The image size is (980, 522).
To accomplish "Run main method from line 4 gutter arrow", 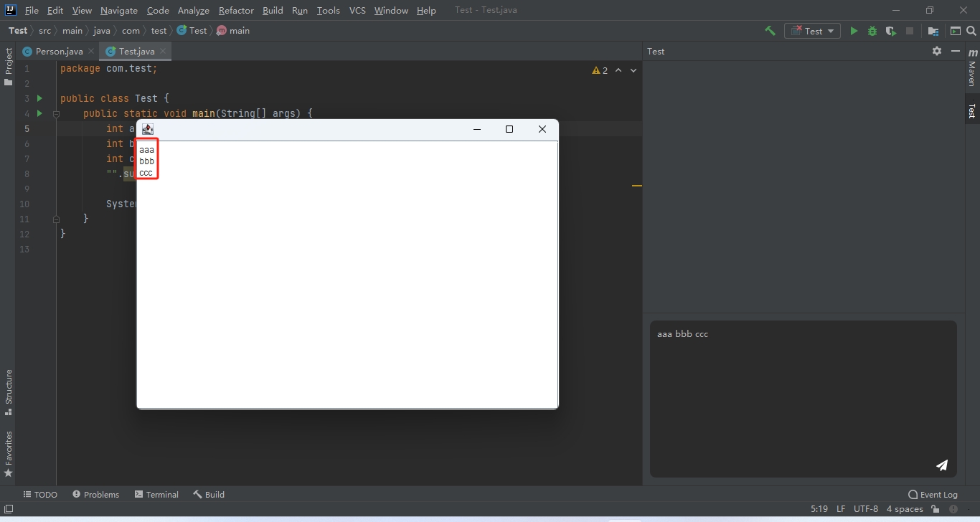I will point(39,113).
